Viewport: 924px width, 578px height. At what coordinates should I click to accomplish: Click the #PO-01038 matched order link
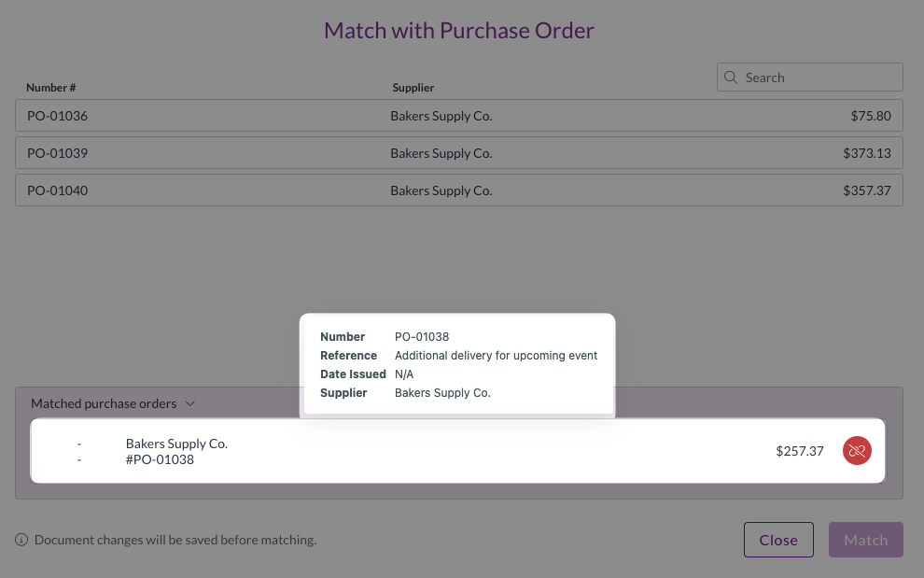tap(160, 459)
